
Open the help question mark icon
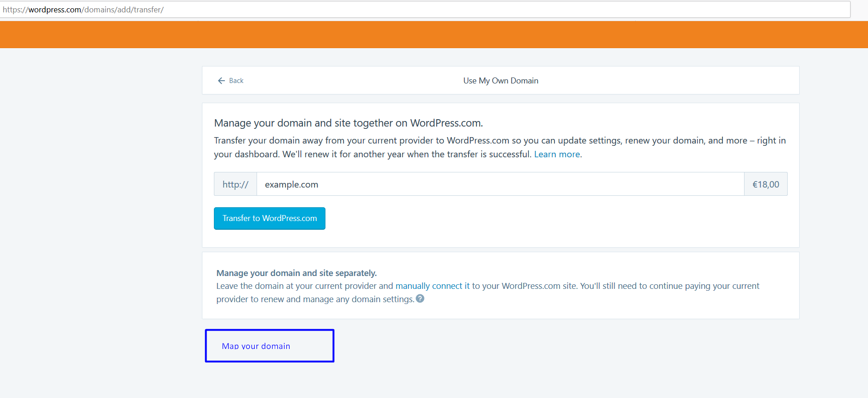pos(420,298)
